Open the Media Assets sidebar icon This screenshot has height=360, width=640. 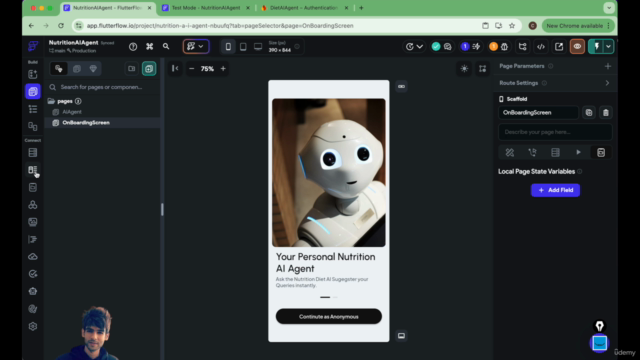[x=33, y=222]
